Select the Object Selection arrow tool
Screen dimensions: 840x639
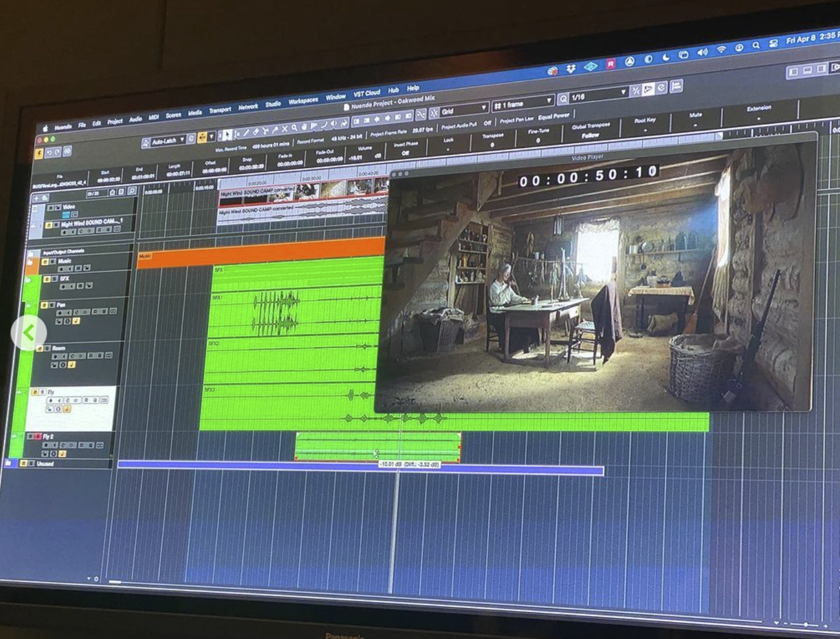[227, 135]
